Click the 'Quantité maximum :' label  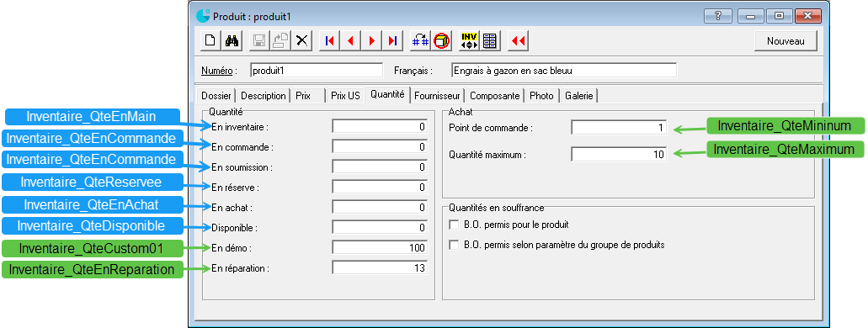coord(487,156)
